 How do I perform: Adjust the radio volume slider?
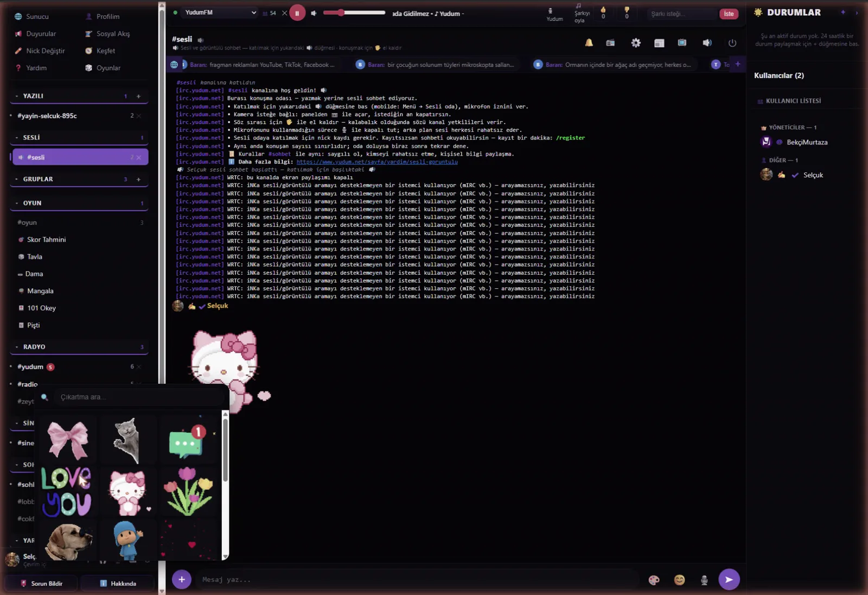point(354,12)
